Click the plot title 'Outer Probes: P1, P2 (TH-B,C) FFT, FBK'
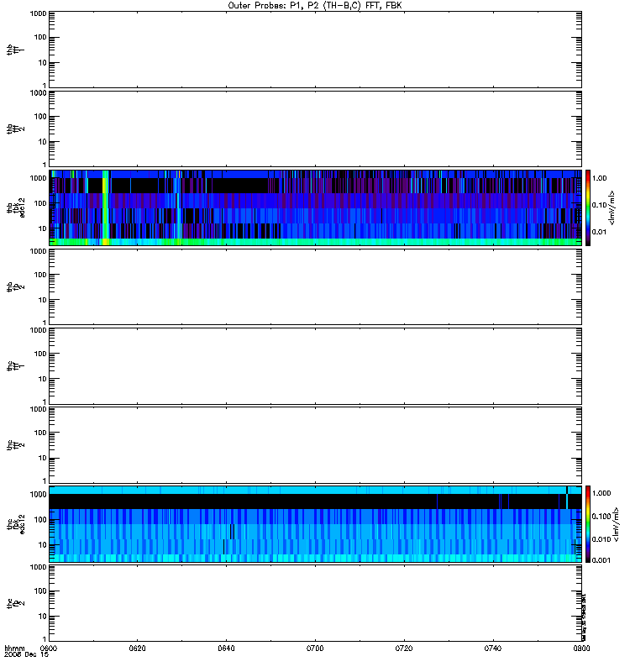Viewport: 630px width, 672px height. pyautogui.click(x=315, y=6)
